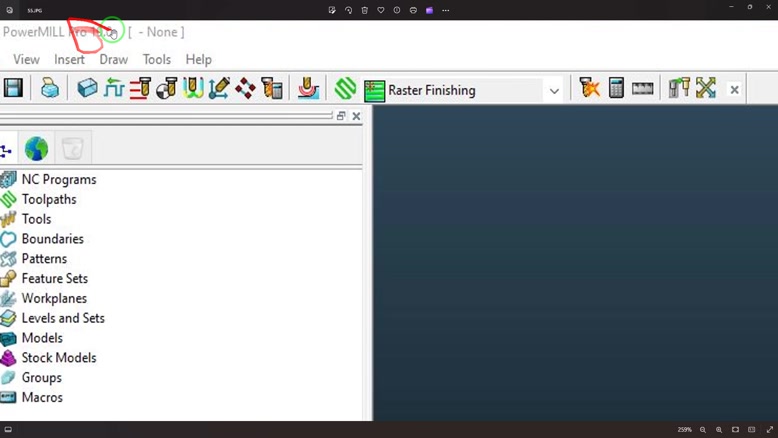The image size is (778, 438).
Task: Click the green Toolpath Strategies icon
Action: click(345, 89)
